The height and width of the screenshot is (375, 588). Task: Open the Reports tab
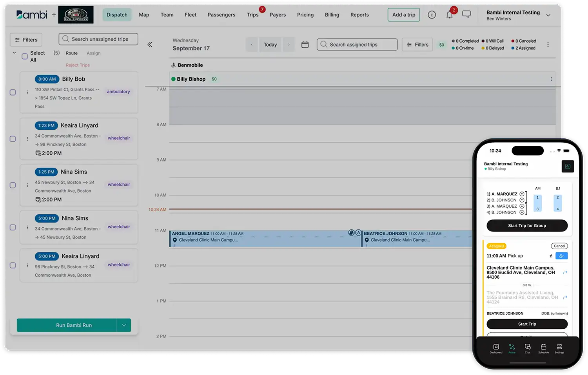(359, 15)
